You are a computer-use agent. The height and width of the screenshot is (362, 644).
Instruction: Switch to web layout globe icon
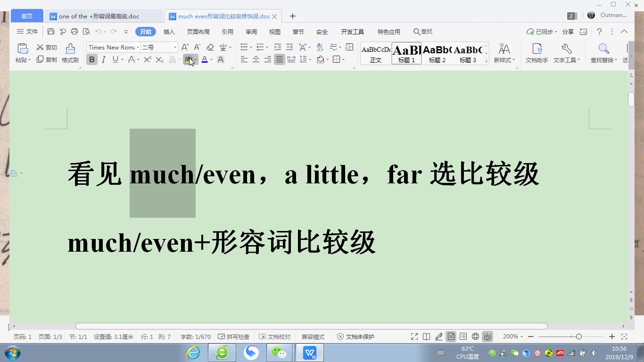pyautogui.click(x=475, y=337)
